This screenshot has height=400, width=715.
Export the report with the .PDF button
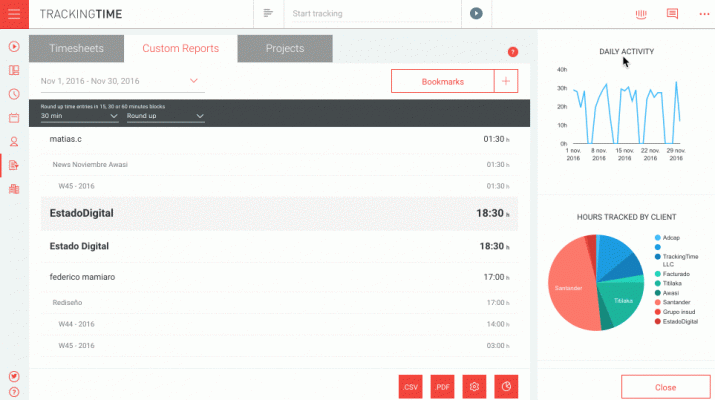click(x=442, y=387)
